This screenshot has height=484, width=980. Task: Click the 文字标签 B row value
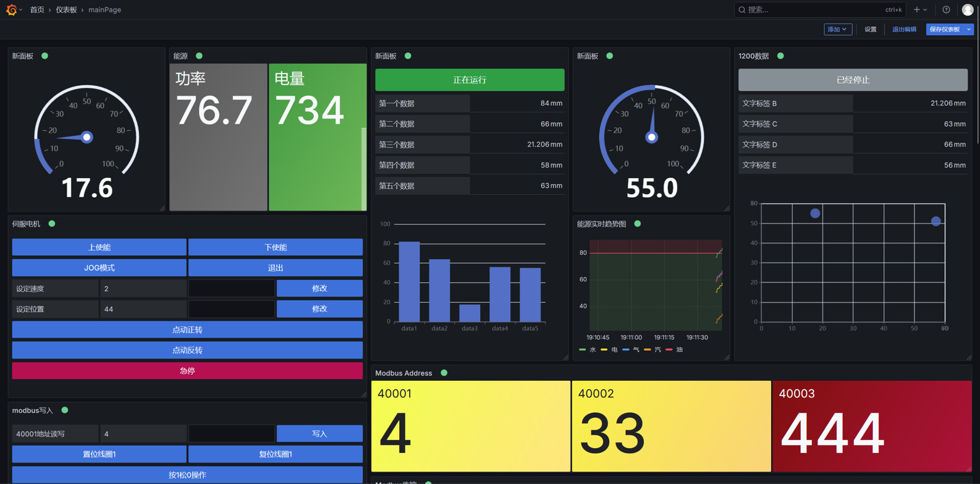(x=948, y=103)
